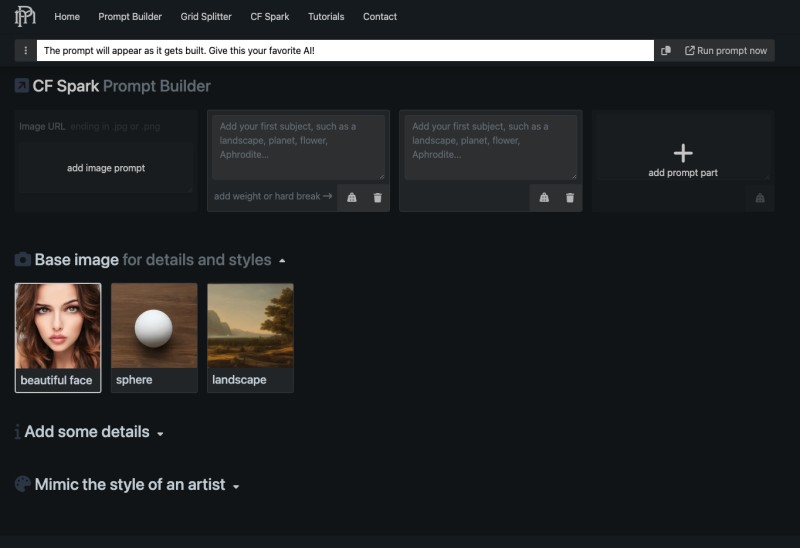Click the camera icon beside Base image

(x=22, y=260)
